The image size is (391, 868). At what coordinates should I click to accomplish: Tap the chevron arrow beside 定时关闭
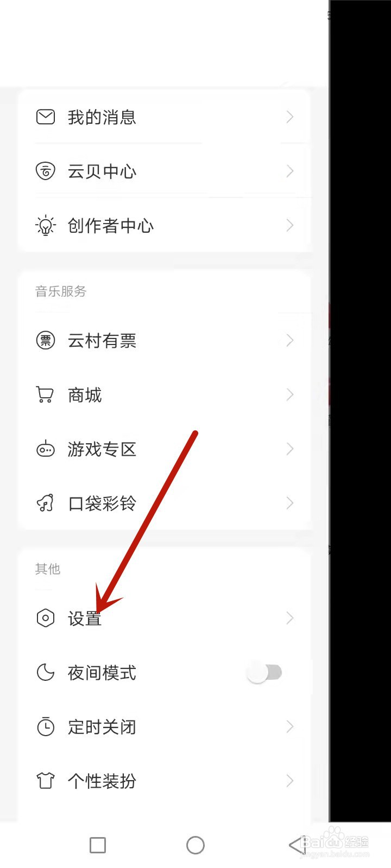(x=290, y=726)
